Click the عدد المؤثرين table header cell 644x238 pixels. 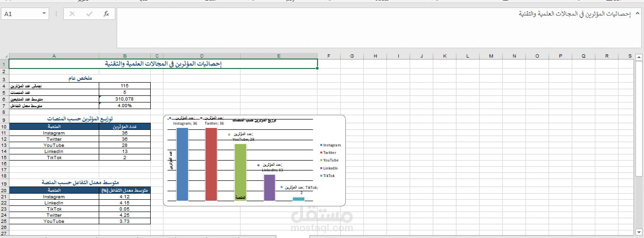(x=125, y=127)
